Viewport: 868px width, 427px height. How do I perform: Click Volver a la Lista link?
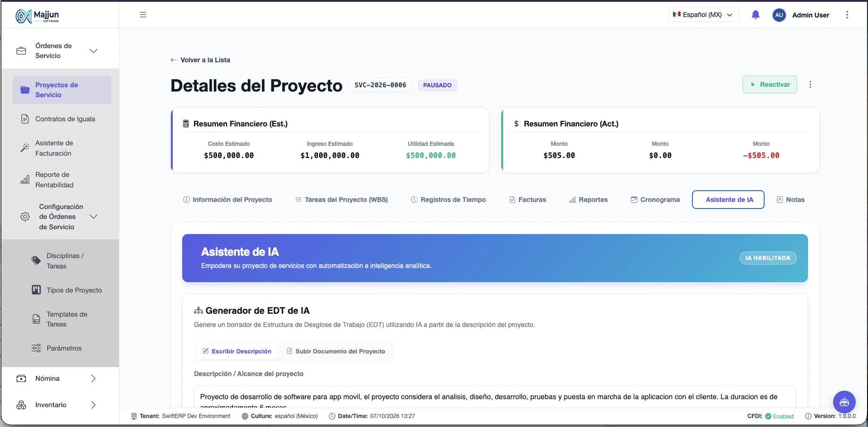[x=200, y=60]
